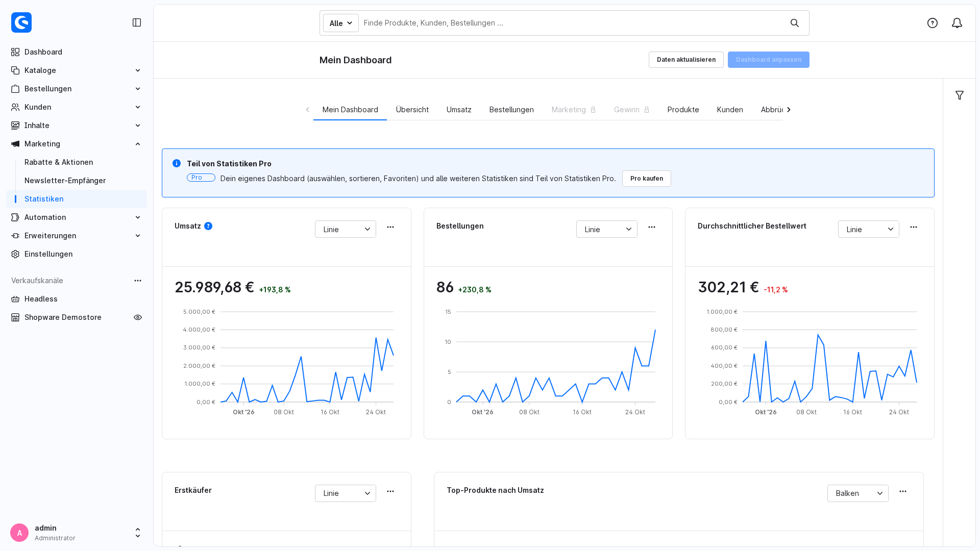Click the Dashboard anpassen button
This screenshot has height=551, width=980.
tap(769, 60)
